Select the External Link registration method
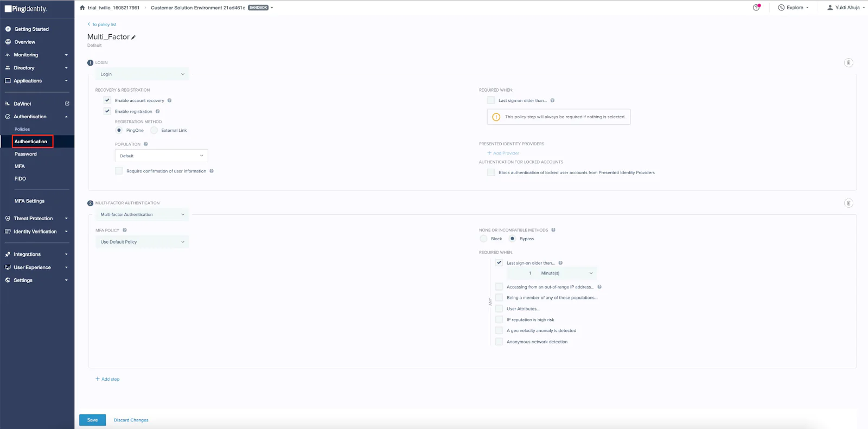This screenshot has width=868, height=429. point(154,130)
